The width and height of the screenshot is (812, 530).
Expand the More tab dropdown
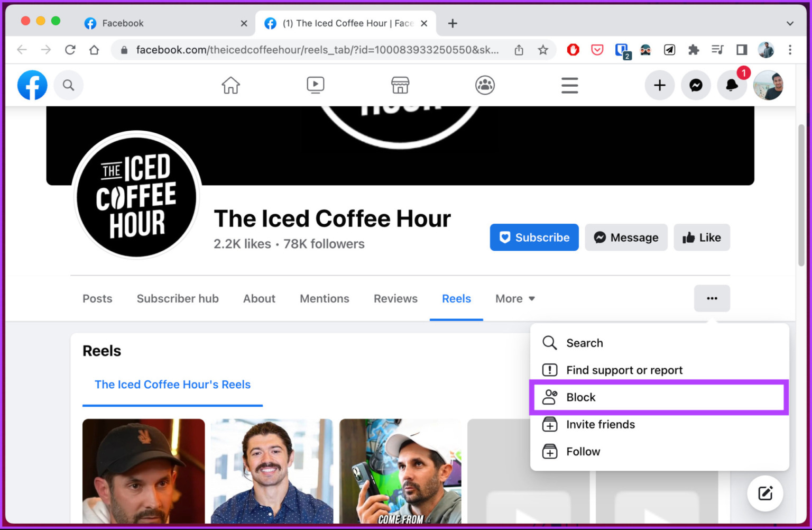coord(514,298)
